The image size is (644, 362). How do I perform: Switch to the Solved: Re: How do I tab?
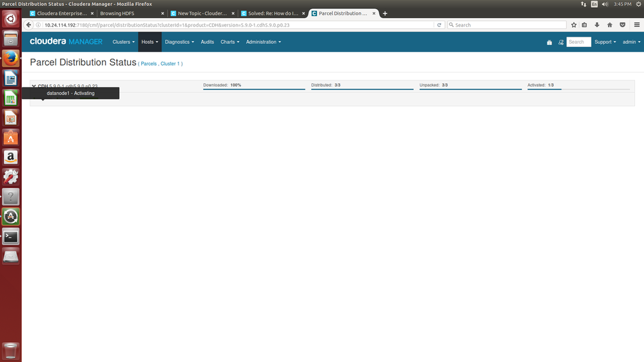(x=273, y=14)
